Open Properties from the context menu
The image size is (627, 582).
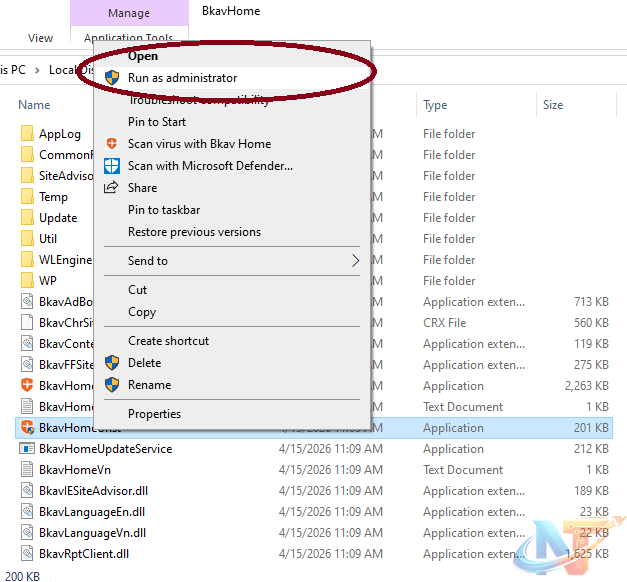154,414
